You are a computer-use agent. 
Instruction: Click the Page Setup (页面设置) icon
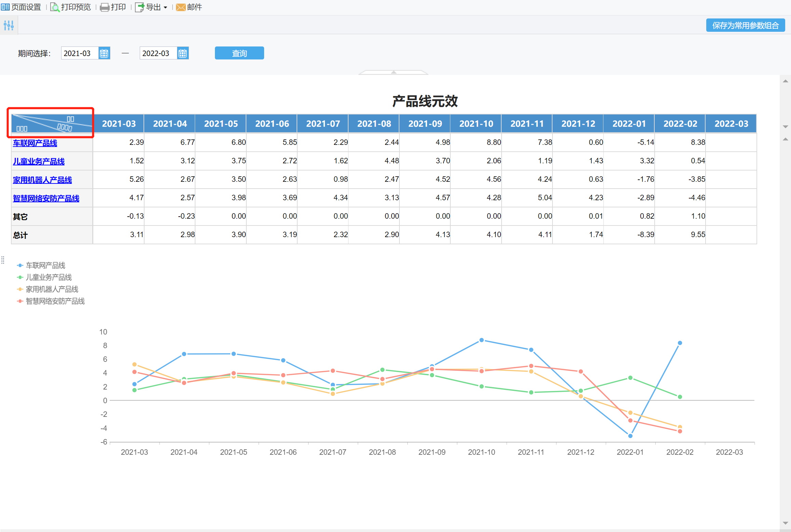tap(5, 7)
